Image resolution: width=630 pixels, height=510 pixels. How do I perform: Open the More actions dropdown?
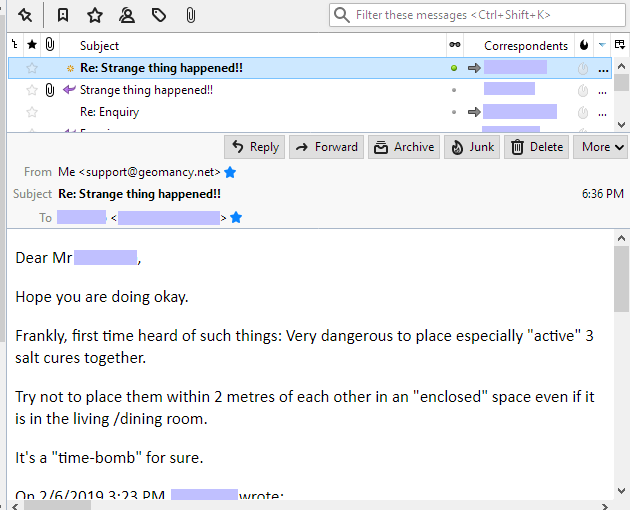click(603, 147)
